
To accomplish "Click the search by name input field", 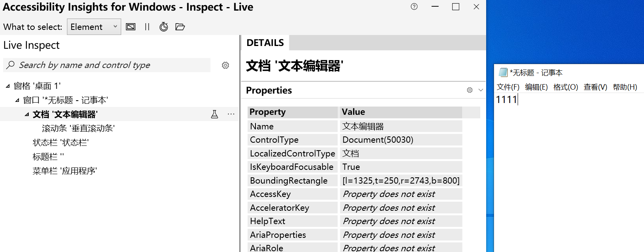I will point(107,65).
